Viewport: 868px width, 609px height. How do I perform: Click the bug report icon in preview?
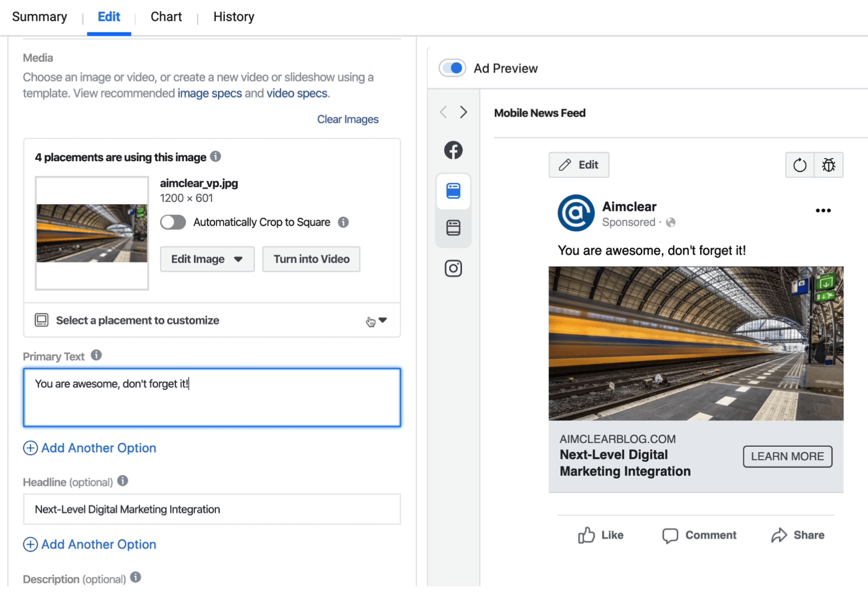coord(829,165)
